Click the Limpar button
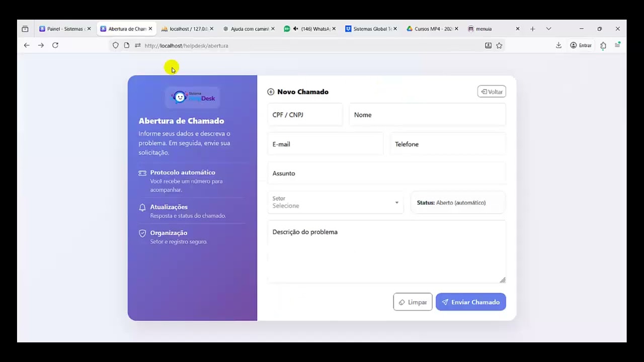 (x=413, y=302)
